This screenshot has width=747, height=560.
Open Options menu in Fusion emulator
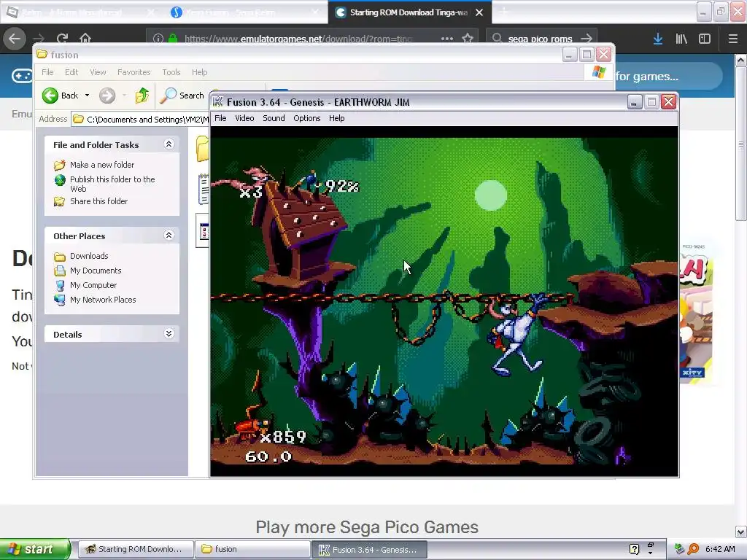(x=307, y=118)
